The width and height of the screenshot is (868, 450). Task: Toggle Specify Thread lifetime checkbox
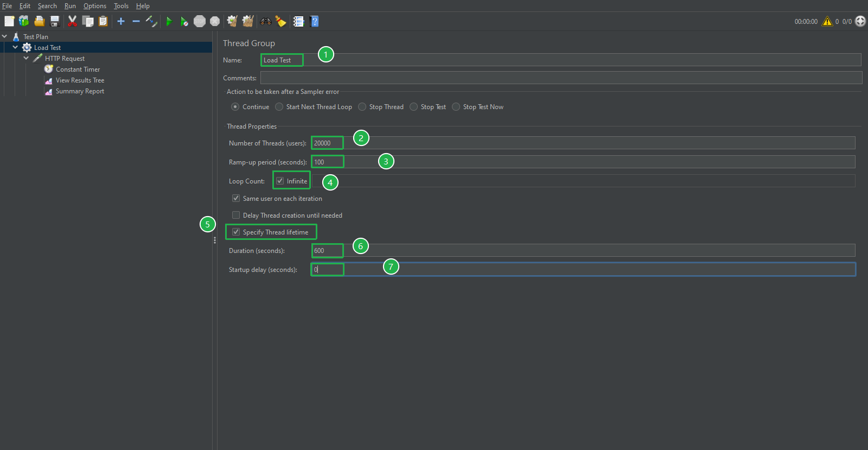236,232
